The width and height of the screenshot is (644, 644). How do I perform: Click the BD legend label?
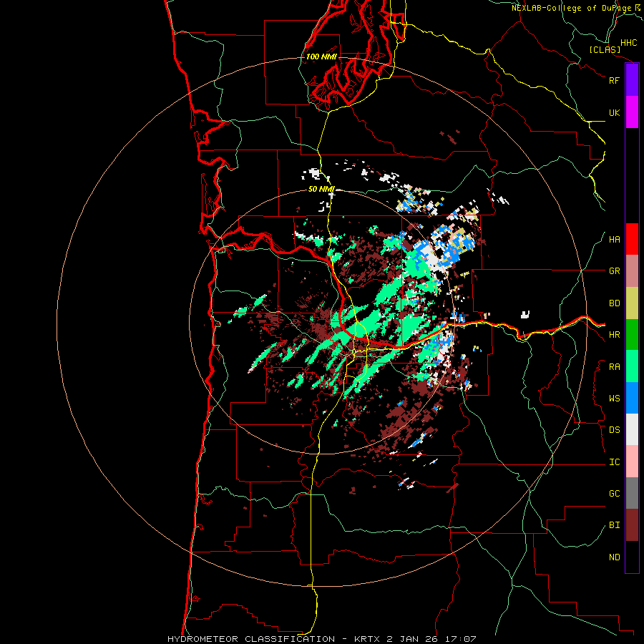[614, 303]
